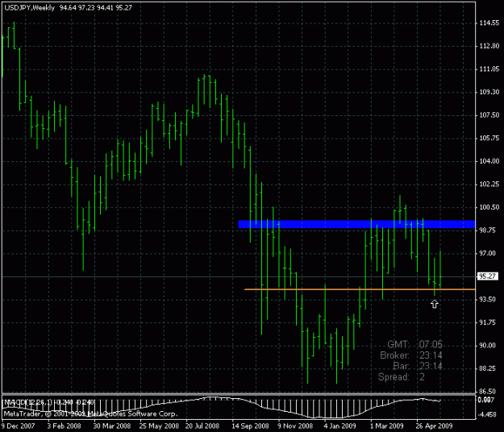Select the orange horizontal support line
The image size is (504, 432).
coord(360,289)
